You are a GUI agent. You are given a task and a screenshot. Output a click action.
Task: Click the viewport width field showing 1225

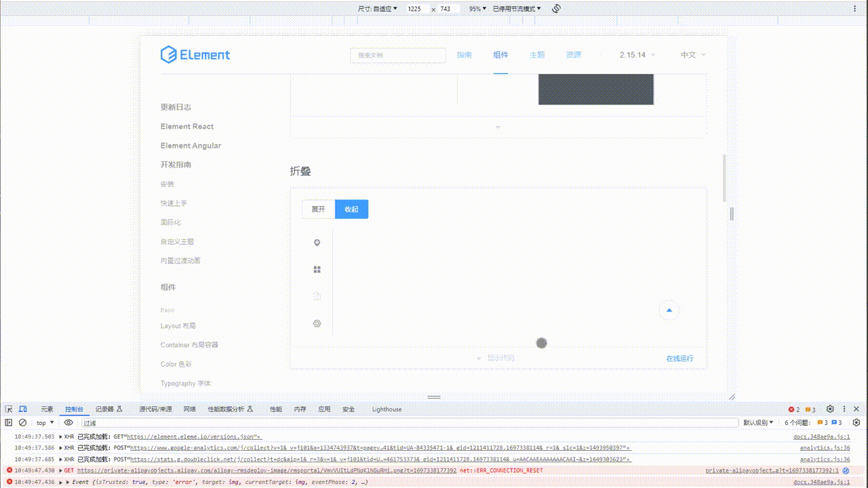pyautogui.click(x=417, y=9)
